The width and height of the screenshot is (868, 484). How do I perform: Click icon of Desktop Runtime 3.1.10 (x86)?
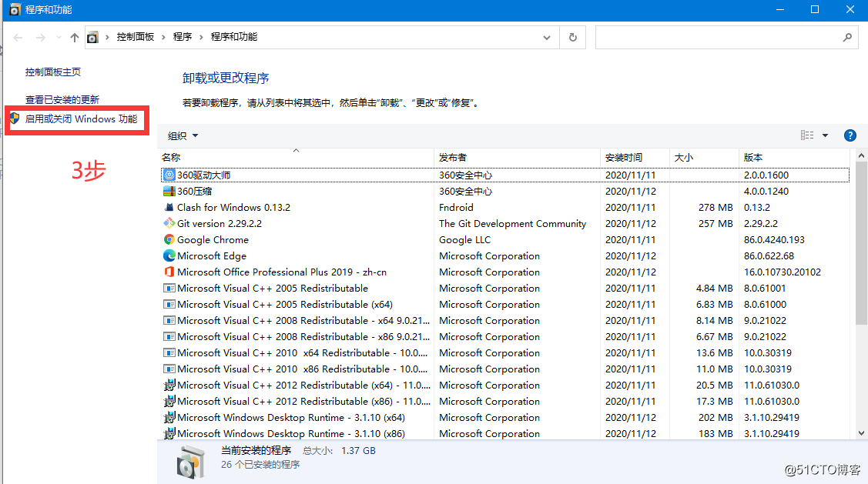169,433
